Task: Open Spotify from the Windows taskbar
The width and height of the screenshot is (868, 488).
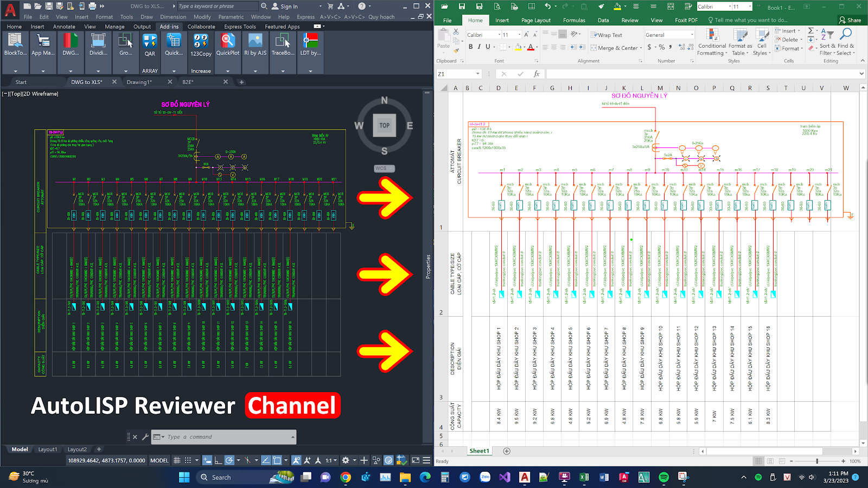Action: [663, 477]
